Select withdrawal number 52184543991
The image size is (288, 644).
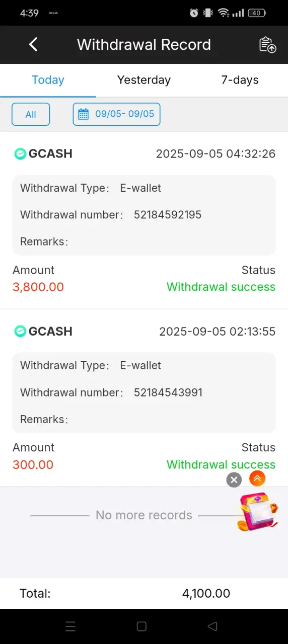(x=168, y=392)
